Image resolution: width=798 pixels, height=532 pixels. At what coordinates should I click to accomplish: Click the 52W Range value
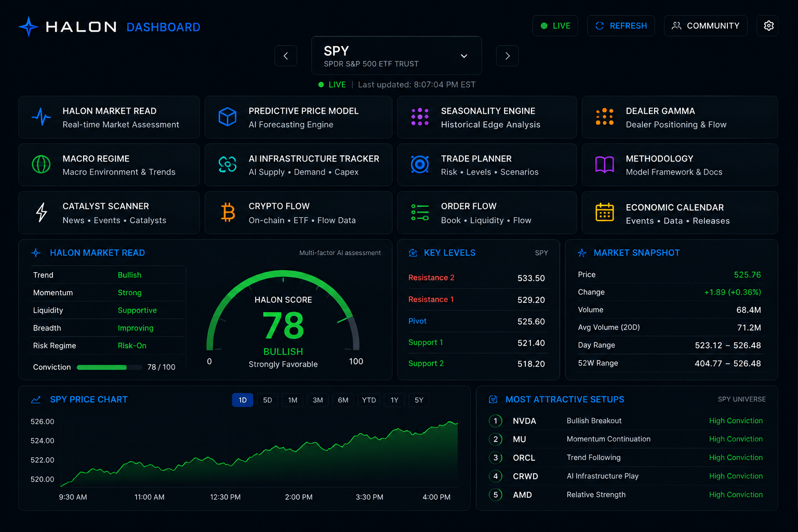[728, 363]
